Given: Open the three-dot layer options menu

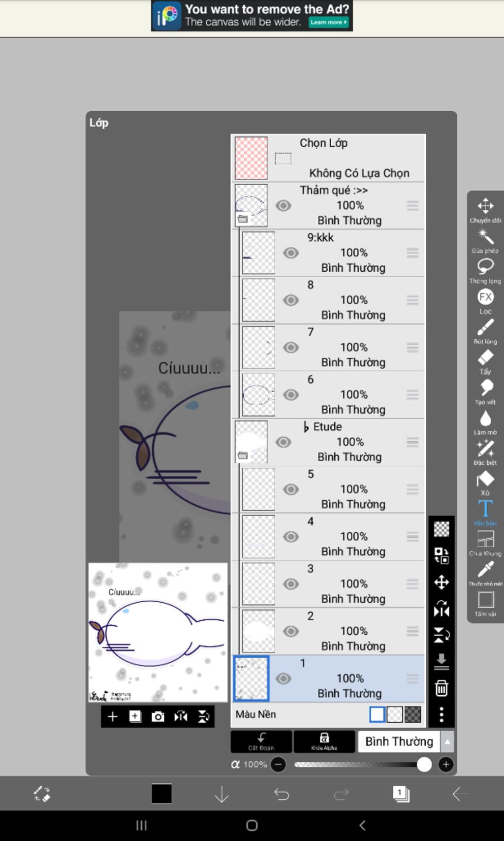Looking at the screenshot, I should pyautogui.click(x=441, y=714).
